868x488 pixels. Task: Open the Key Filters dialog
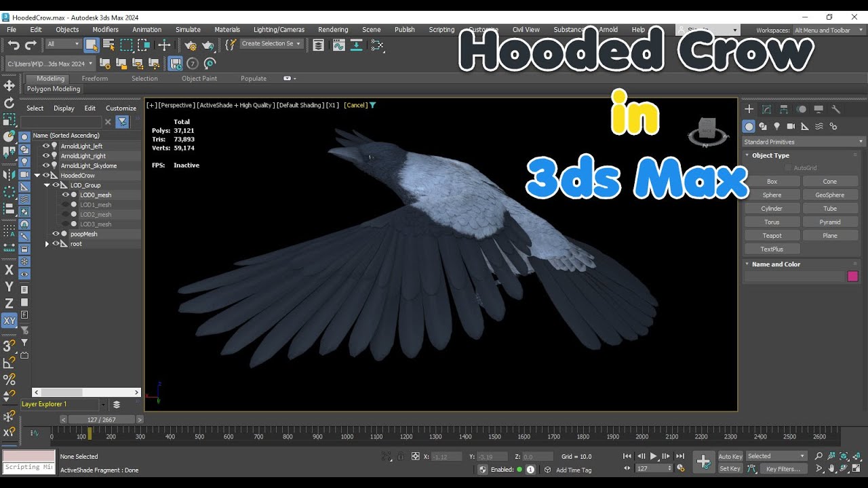783,469
